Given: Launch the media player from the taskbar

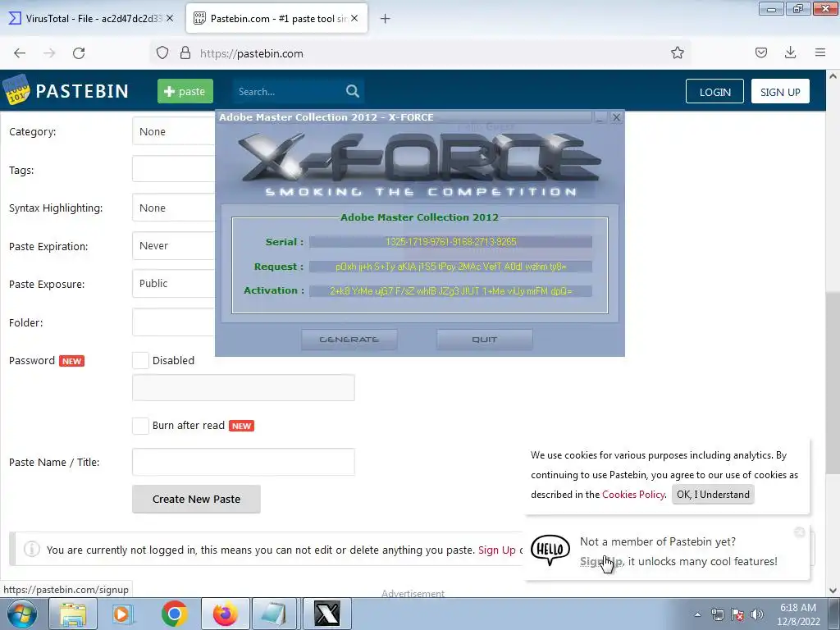Looking at the screenshot, I should [x=122, y=614].
